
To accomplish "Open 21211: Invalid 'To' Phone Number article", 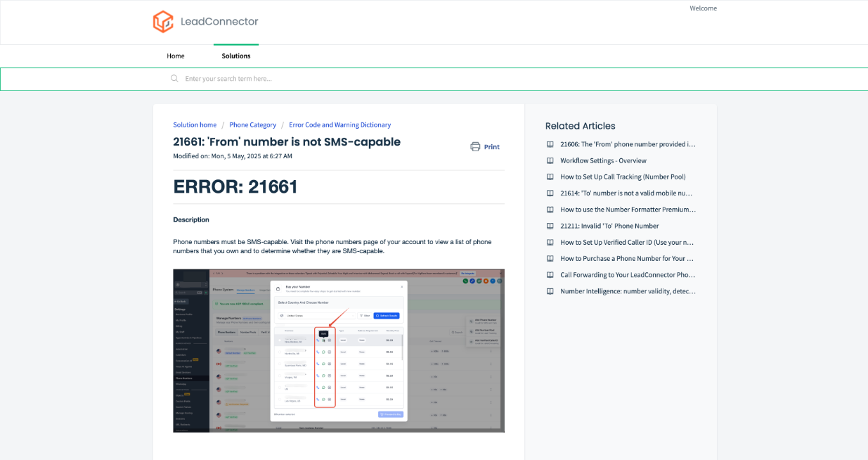I will tap(609, 226).
